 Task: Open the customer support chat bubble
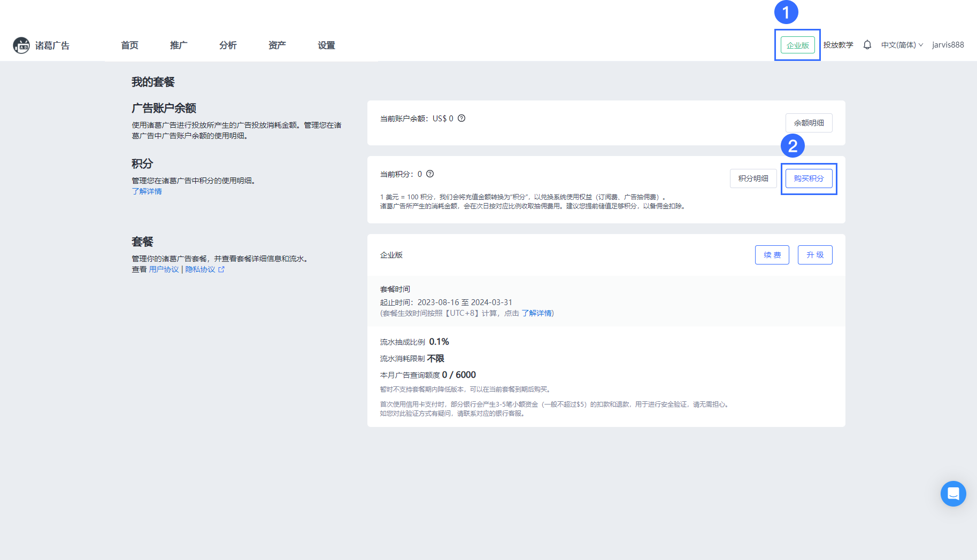pyautogui.click(x=953, y=494)
